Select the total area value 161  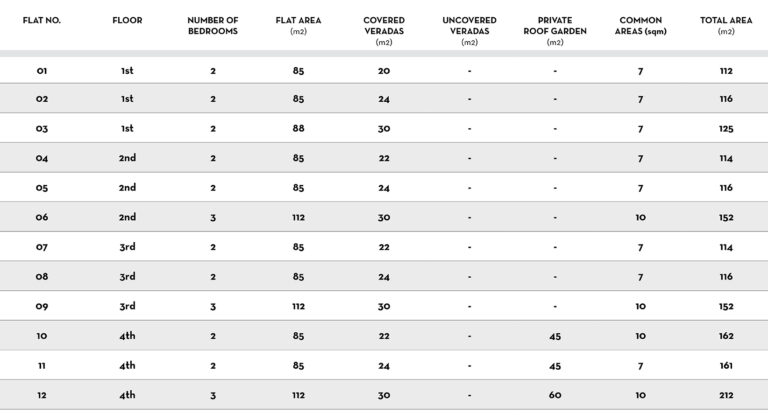(x=726, y=366)
